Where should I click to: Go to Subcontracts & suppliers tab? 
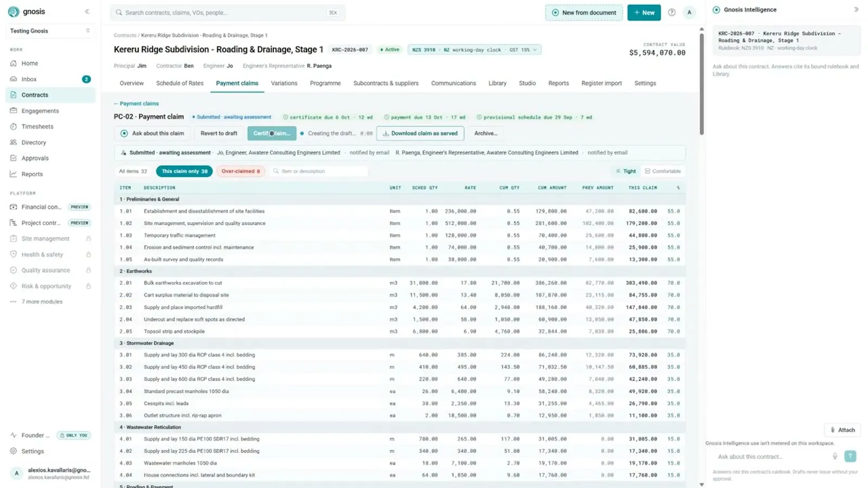[386, 84]
